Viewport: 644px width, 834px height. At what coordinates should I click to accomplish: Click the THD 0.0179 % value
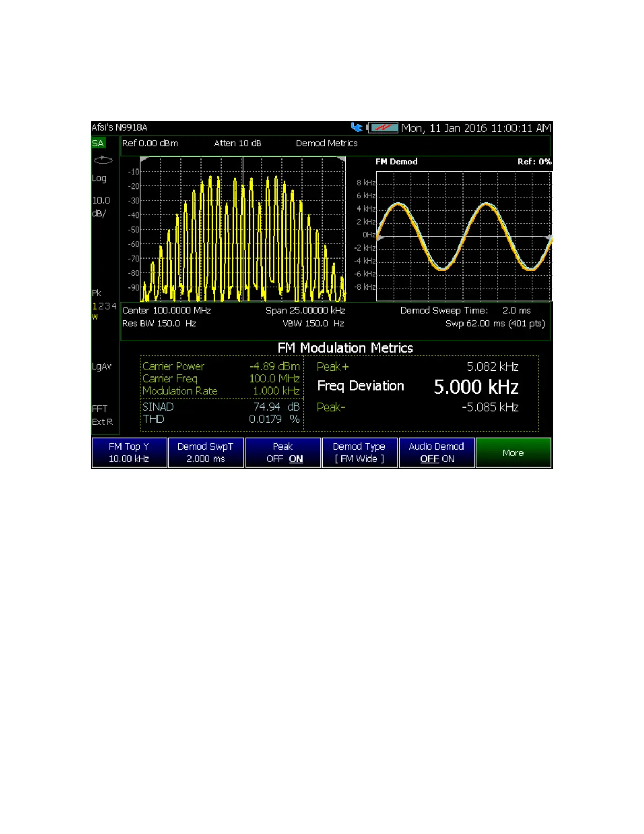click(x=274, y=419)
